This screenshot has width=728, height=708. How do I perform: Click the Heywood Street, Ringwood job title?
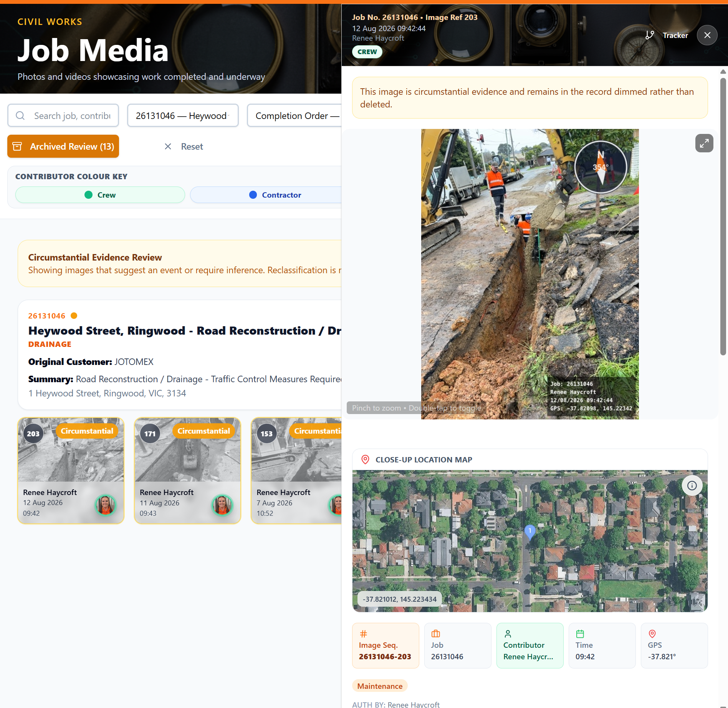coord(185,330)
